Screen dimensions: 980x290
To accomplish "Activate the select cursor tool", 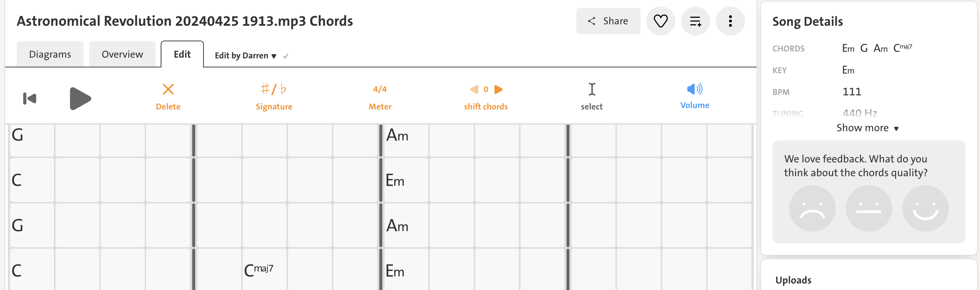I will (x=592, y=89).
